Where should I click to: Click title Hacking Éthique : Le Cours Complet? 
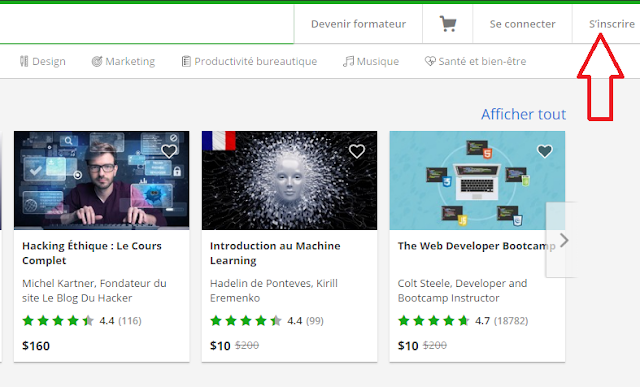(x=92, y=253)
